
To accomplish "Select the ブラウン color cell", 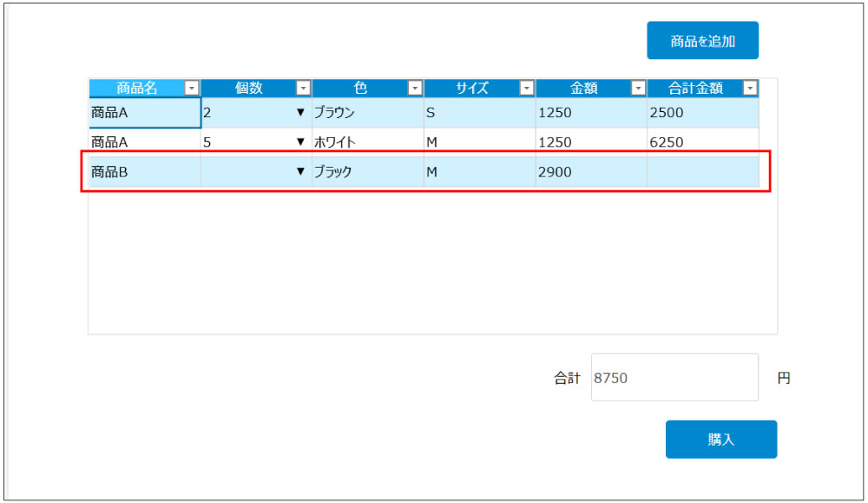I will [367, 112].
